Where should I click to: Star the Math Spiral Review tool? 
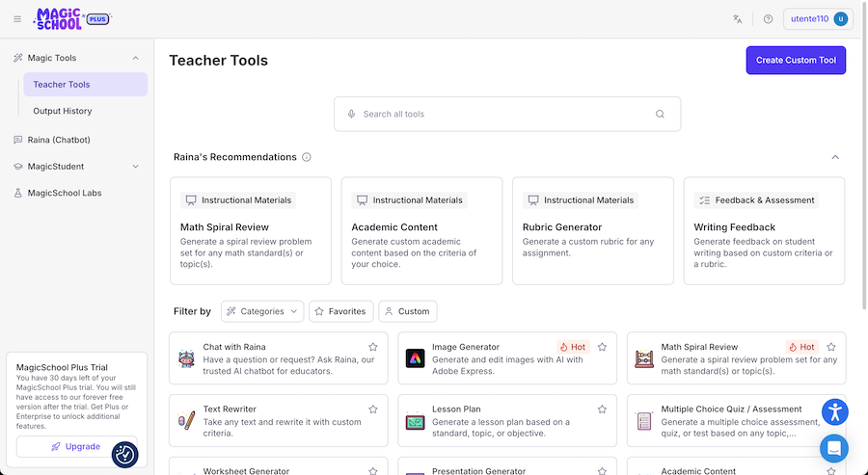click(x=831, y=347)
